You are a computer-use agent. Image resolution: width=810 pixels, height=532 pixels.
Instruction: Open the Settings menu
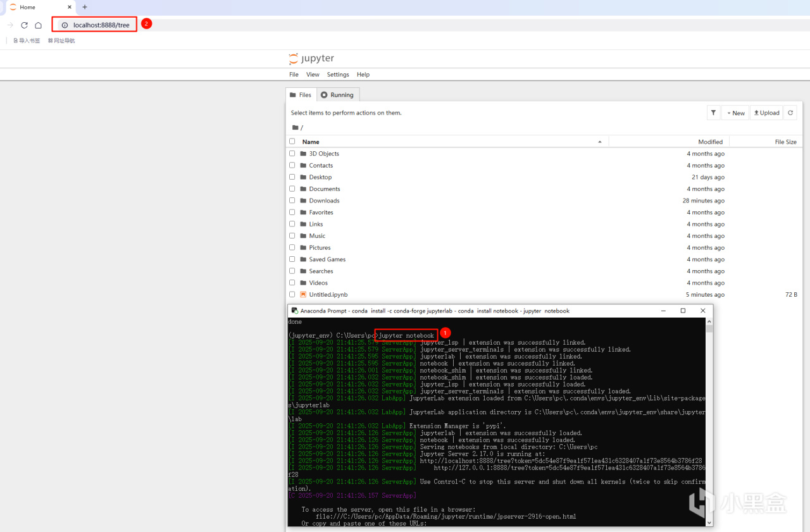(x=338, y=75)
